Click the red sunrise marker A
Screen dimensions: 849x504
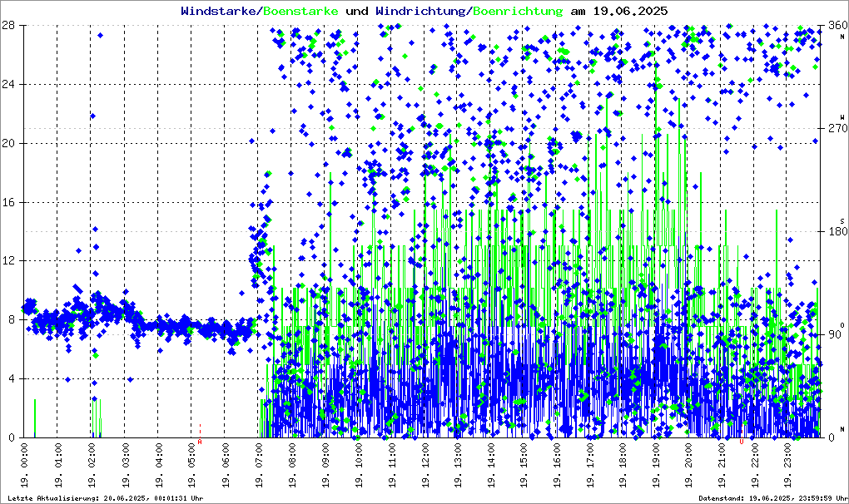[x=200, y=442]
